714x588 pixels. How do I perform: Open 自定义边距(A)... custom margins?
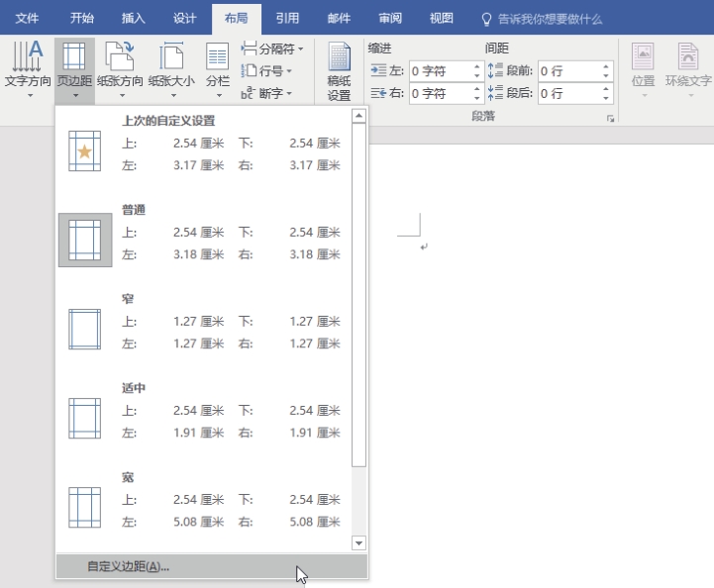click(x=212, y=566)
